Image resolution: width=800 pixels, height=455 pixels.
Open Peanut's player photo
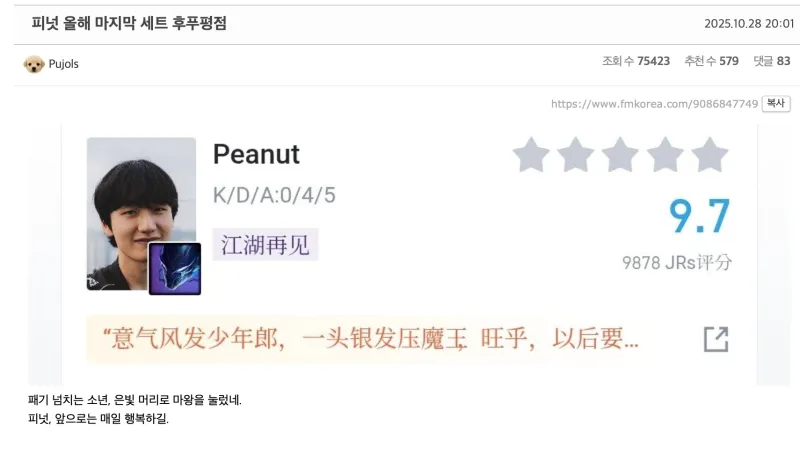(x=141, y=213)
